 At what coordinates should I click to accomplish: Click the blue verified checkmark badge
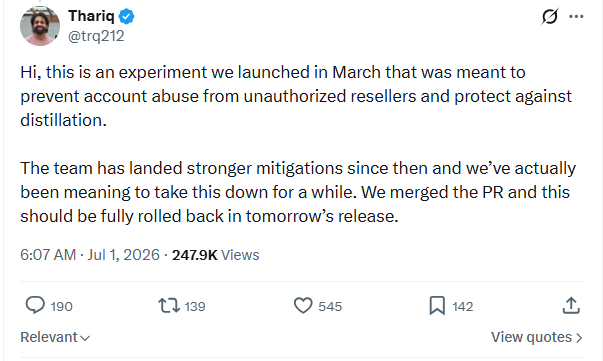[x=127, y=17]
